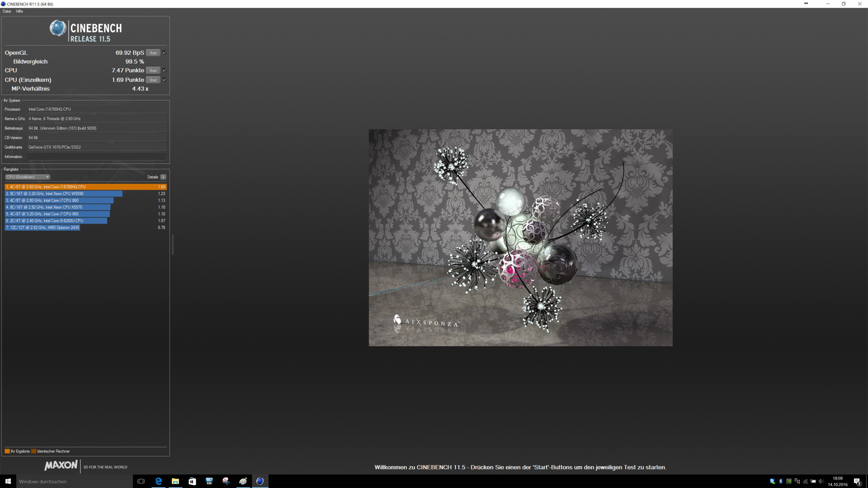Screen dimensions: 868x488
Task: Select ranking row Intel Core i7 CPU 960
Action: 85,214
